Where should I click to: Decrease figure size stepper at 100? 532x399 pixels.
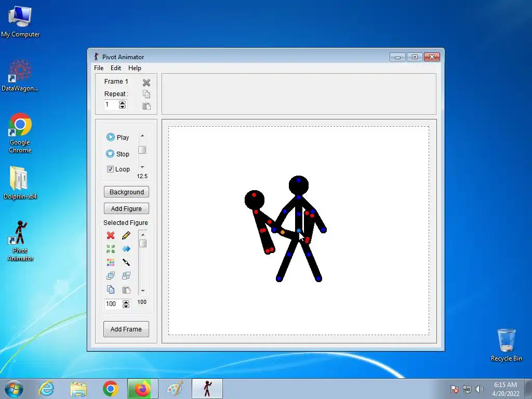point(126,306)
